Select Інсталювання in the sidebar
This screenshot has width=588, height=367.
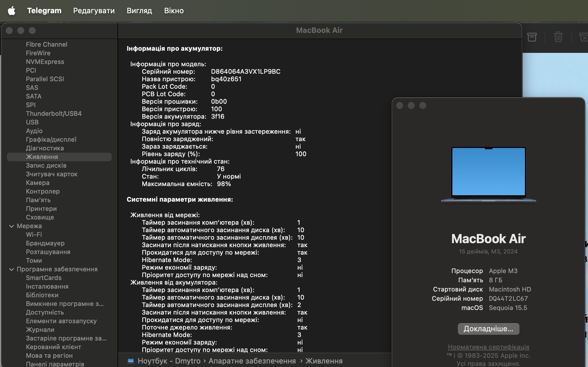tap(47, 286)
